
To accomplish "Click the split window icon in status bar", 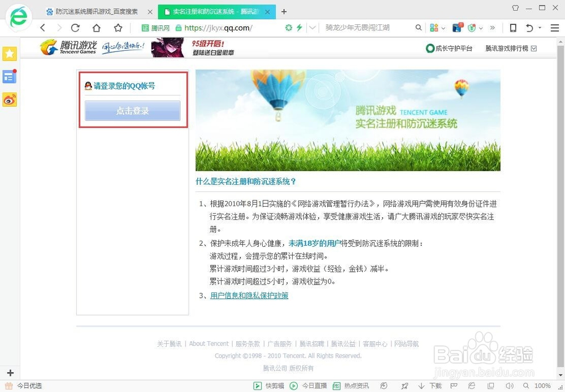I will coord(491,386).
